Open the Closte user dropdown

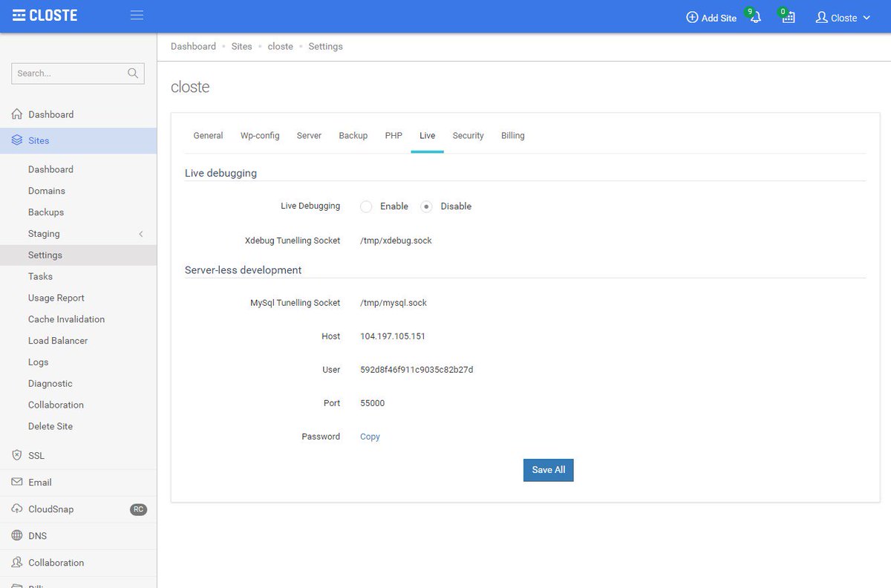click(843, 18)
